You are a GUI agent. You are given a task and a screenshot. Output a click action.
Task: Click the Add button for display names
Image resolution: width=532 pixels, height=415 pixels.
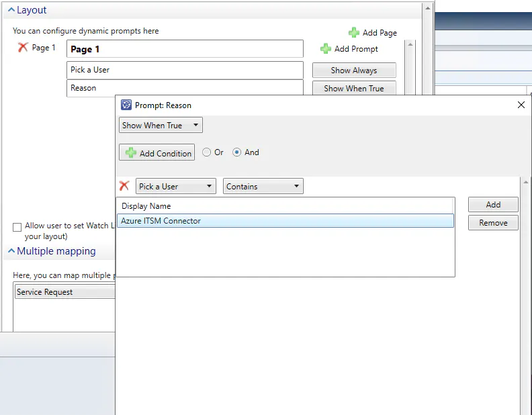click(493, 204)
